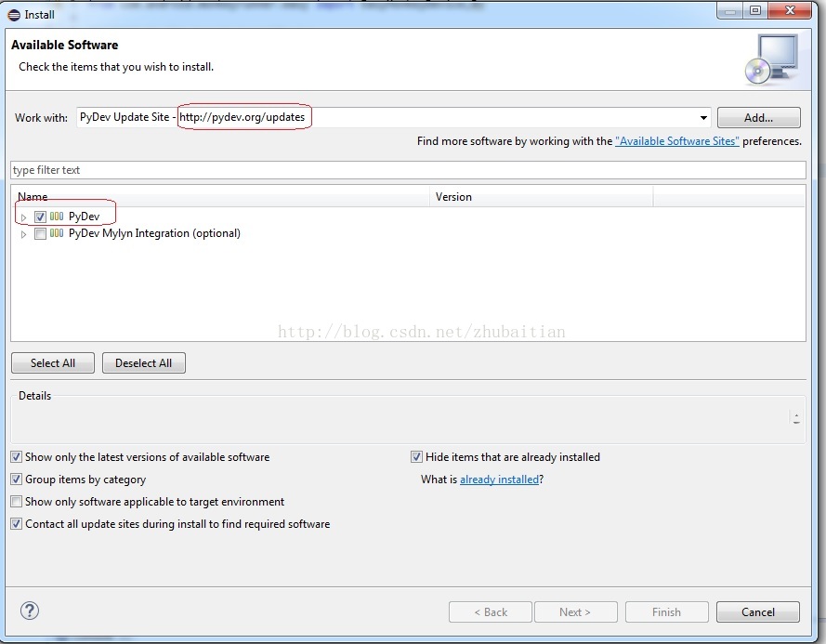Image resolution: width=826 pixels, height=644 pixels.
Task: Uncheck the PyDev checkbox
Action: 40,217
